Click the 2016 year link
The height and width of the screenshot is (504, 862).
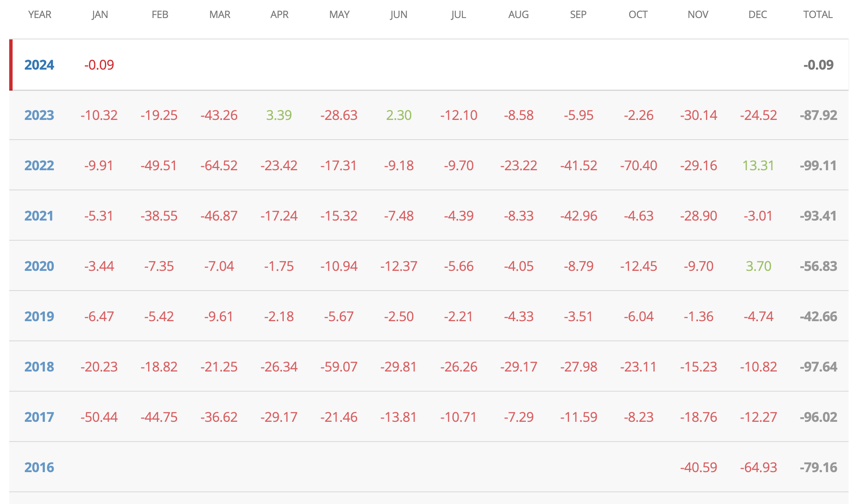[39, 468]
